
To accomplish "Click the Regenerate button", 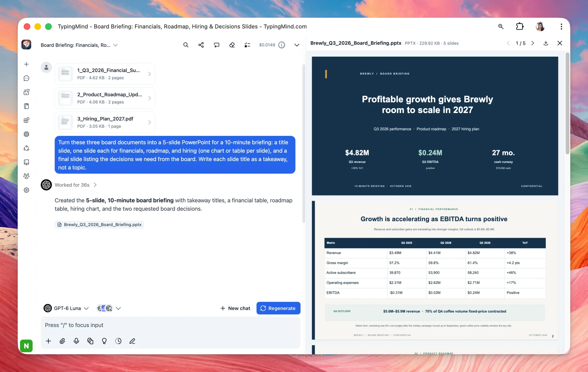I will tap(278, 308).
